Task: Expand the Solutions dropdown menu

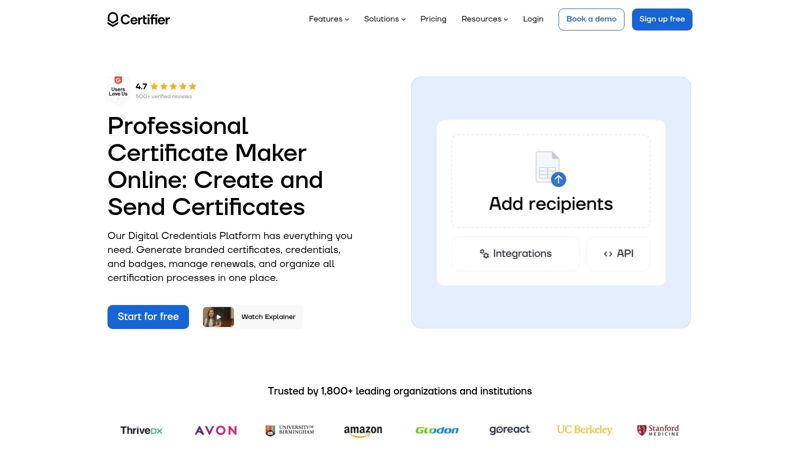Action: (384, 19)
